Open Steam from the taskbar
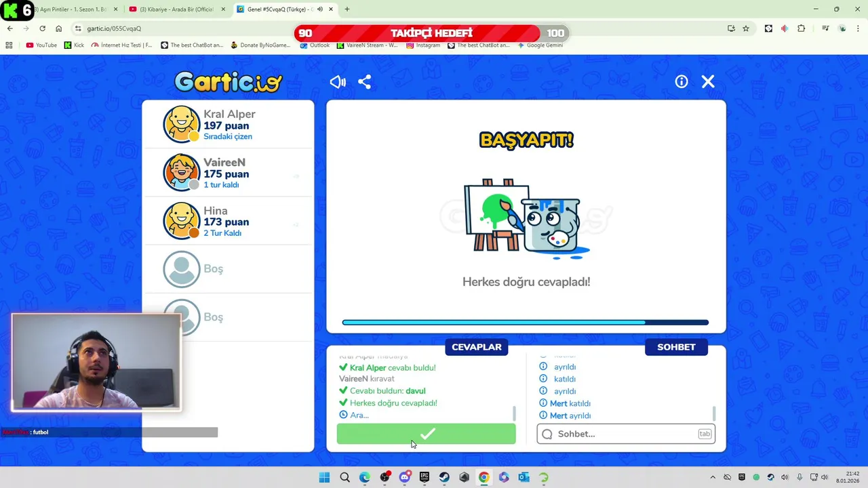Image resolution: width=868 pixels, height=488 pixels. (444, 477)
